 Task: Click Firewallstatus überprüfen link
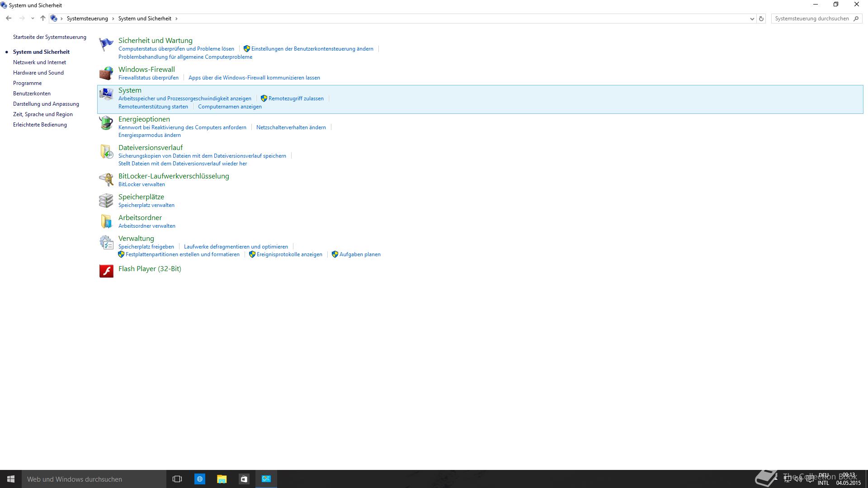[148, 78]
